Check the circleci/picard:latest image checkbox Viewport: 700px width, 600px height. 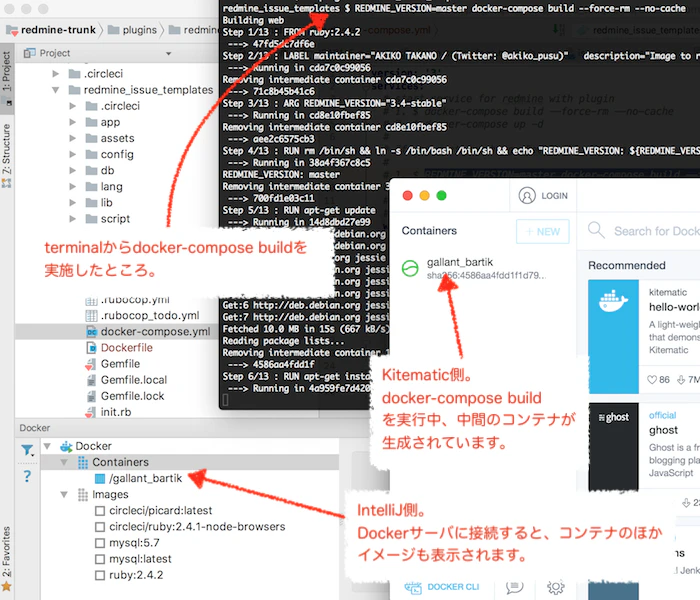point(100,511)
